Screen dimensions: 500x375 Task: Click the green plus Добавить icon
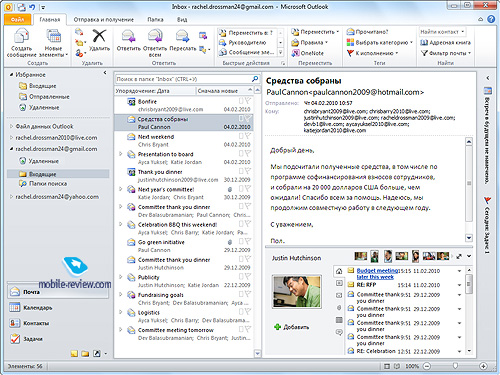tap(277, 327)
